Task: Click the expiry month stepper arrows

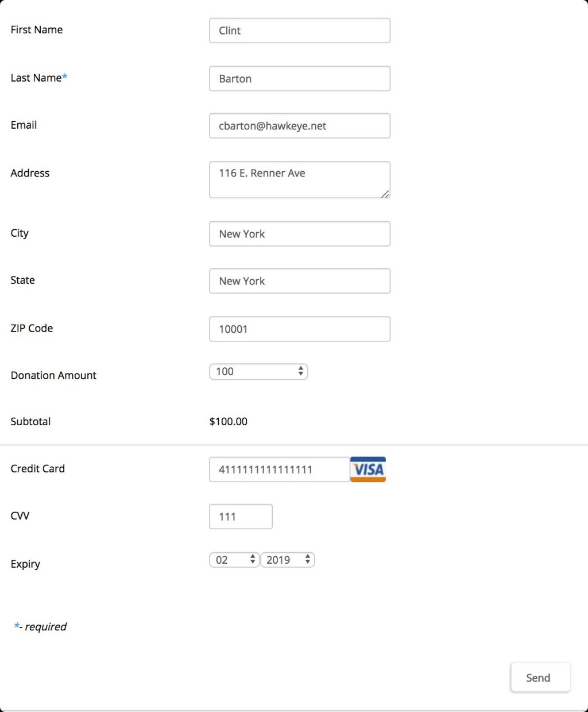Action: tap(253, 559)
